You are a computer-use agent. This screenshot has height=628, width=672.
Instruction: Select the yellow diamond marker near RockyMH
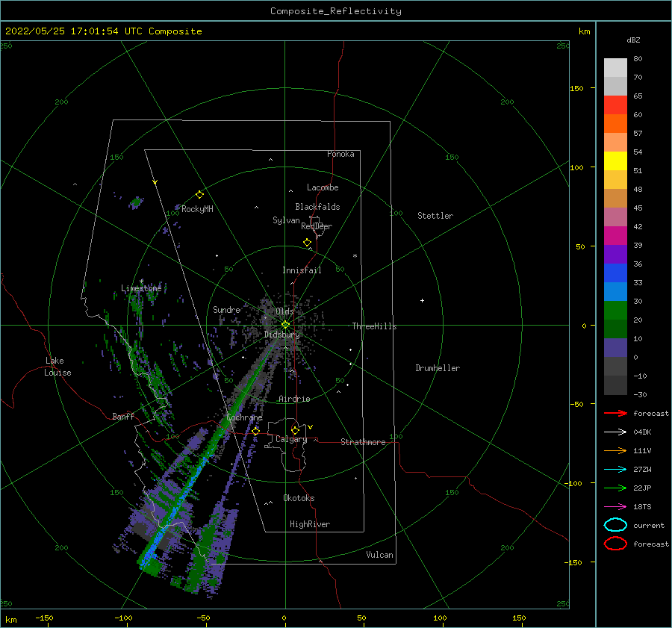click(x=199, y=195)
